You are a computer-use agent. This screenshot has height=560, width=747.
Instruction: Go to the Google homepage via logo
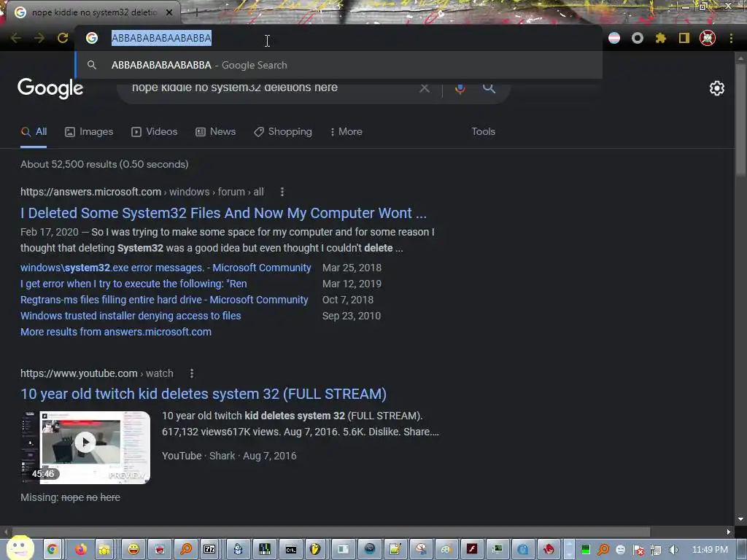point(50,88)
